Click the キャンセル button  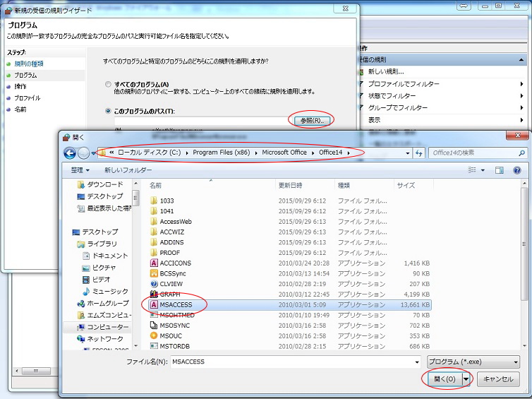click(x=498, y=379)
